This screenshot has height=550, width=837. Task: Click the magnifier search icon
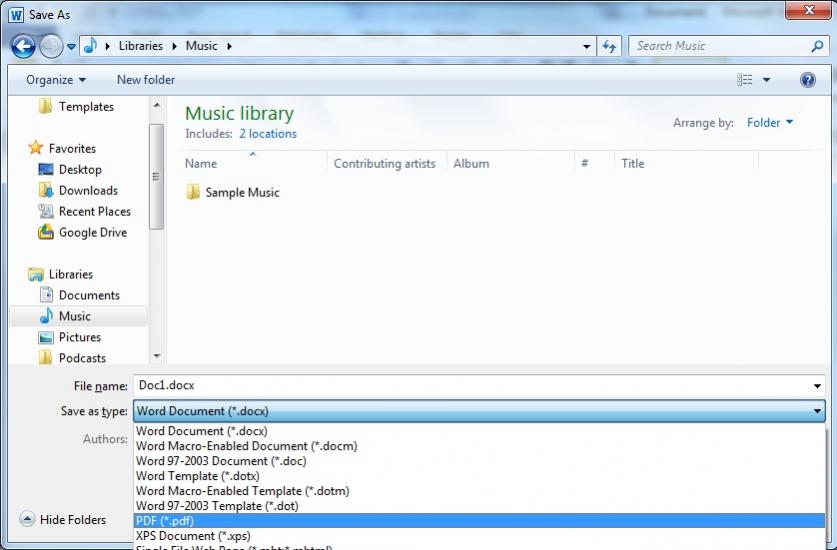click(x=817, y=46)
